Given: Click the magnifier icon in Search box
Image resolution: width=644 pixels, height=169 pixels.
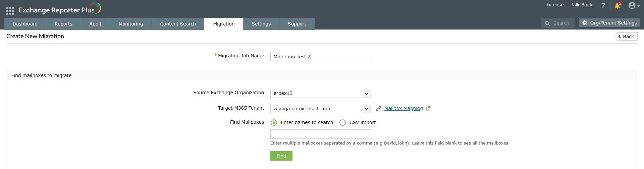Looking at the screenshot, I should pos(547,23).
